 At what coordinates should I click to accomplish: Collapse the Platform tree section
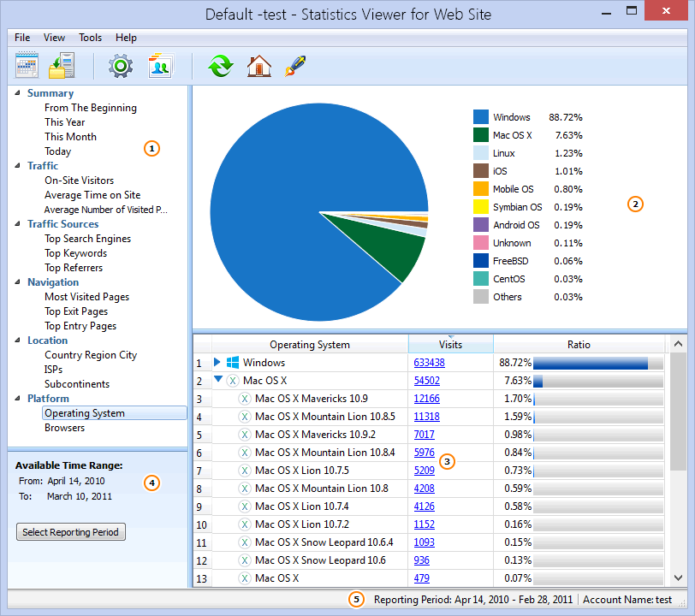point(18,399)
